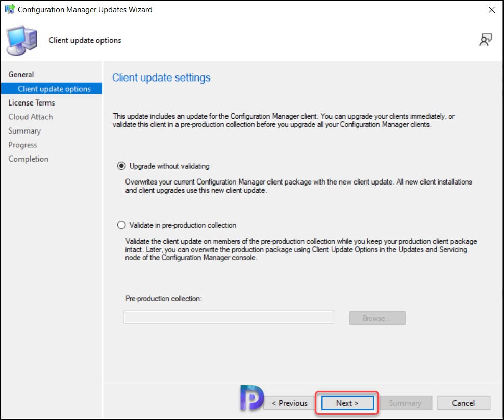504x420 pixels.
Task: Click the Browse button
Action: (x=377, y=318)
